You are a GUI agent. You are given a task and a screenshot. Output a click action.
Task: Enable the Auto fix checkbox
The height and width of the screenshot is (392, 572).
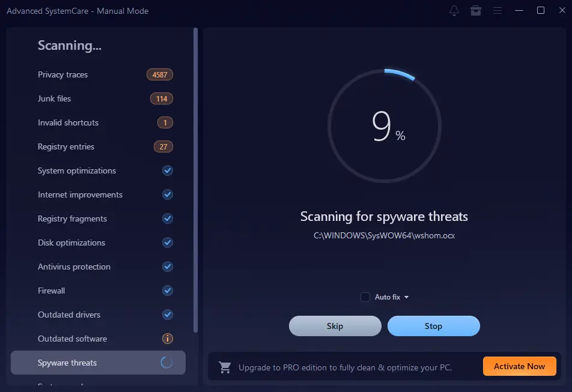365,297
